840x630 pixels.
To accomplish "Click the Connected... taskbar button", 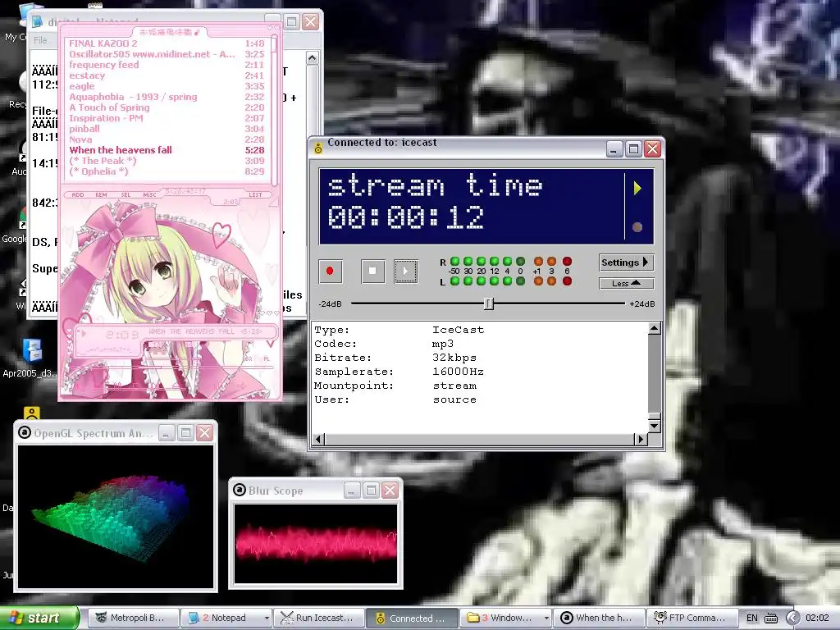I will 412,618.
